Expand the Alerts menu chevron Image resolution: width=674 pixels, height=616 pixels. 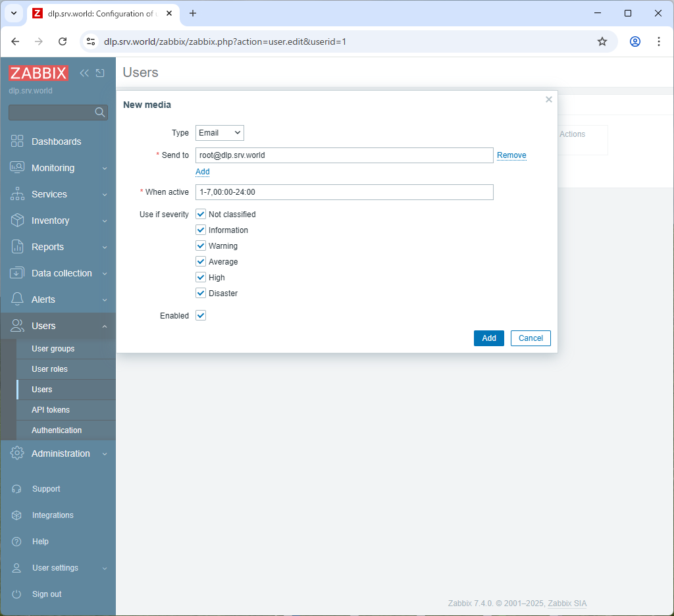coord(105,299)
